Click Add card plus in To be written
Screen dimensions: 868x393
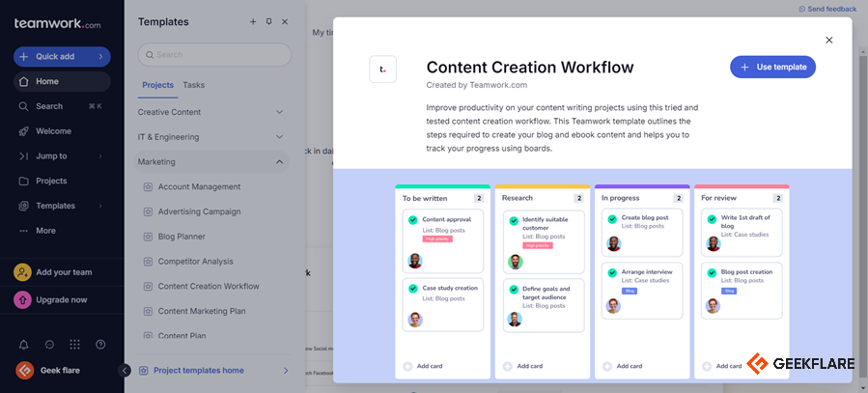408,366
